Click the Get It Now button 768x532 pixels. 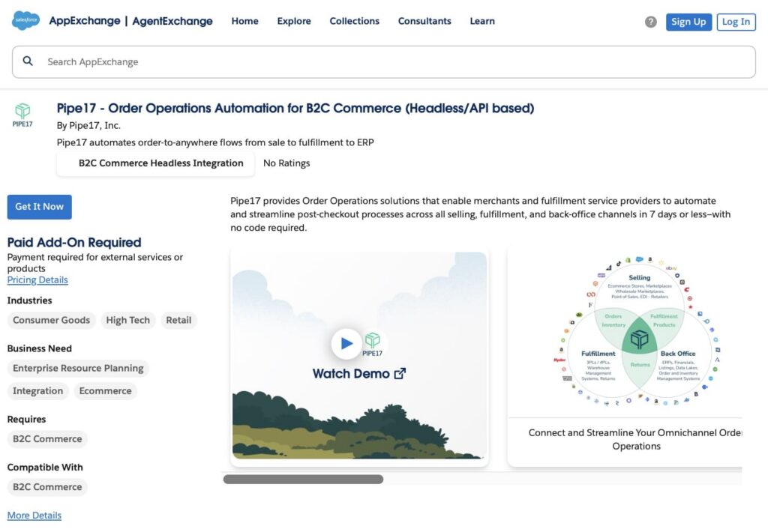pyautogui.click(x=39, y=207)
